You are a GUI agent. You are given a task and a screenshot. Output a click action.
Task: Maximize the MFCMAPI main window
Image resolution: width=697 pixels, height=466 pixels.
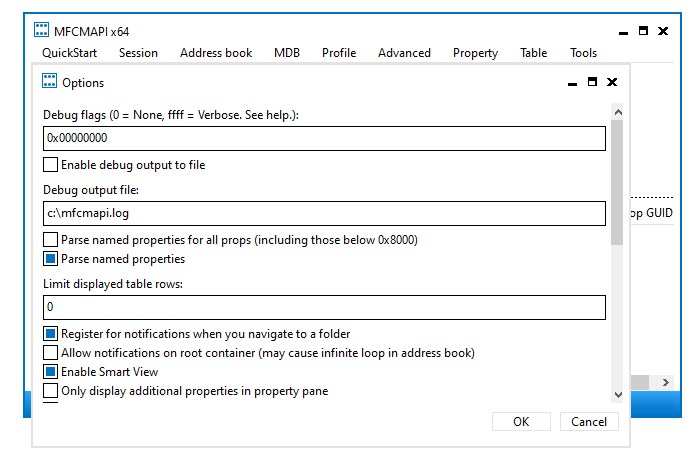[x=643, y=31]
